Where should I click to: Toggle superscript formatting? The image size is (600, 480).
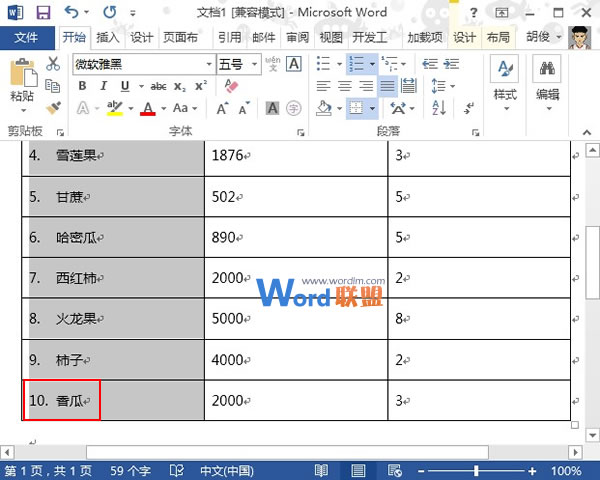pos(201,86)
